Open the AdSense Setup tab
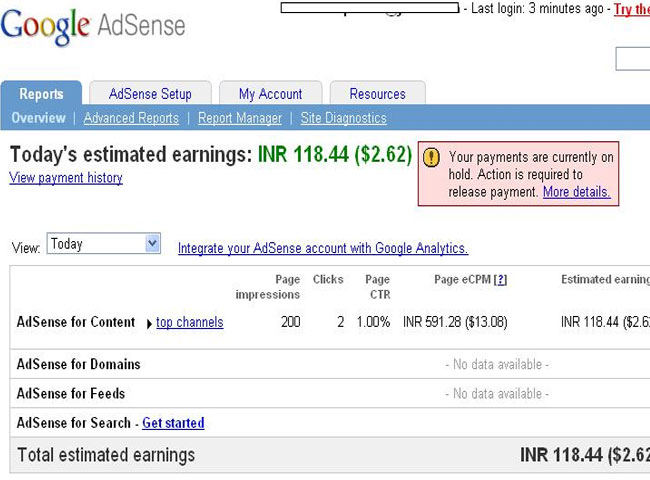This screenshot has height=480, width=650. (150, 94)
